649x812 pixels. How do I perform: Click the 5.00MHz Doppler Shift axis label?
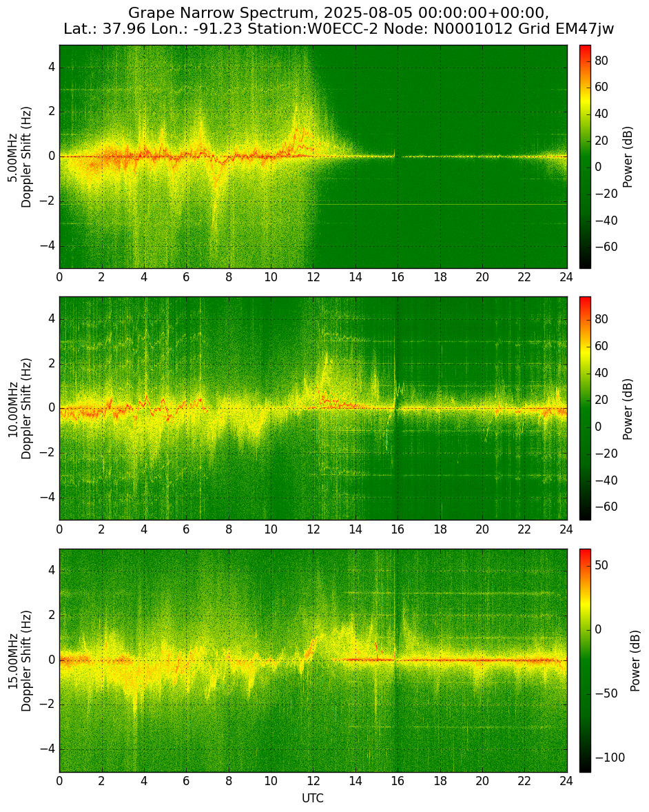19,157
